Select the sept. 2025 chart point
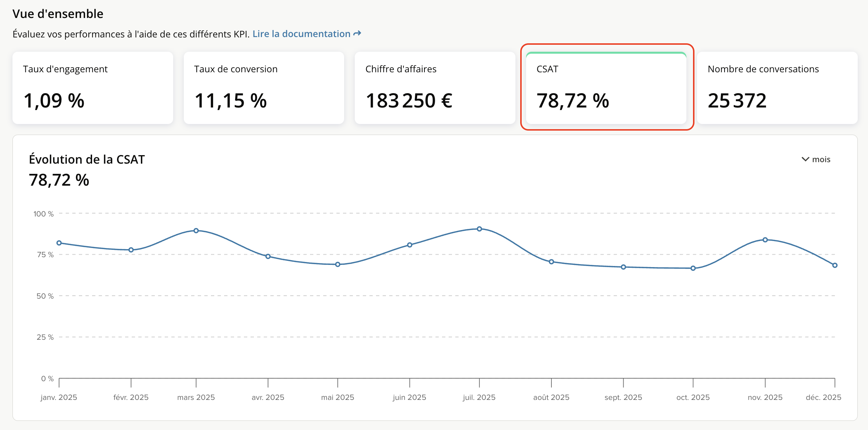Image resolution: width=868 pixels, height=430 pixels. [x=623, y=267]
